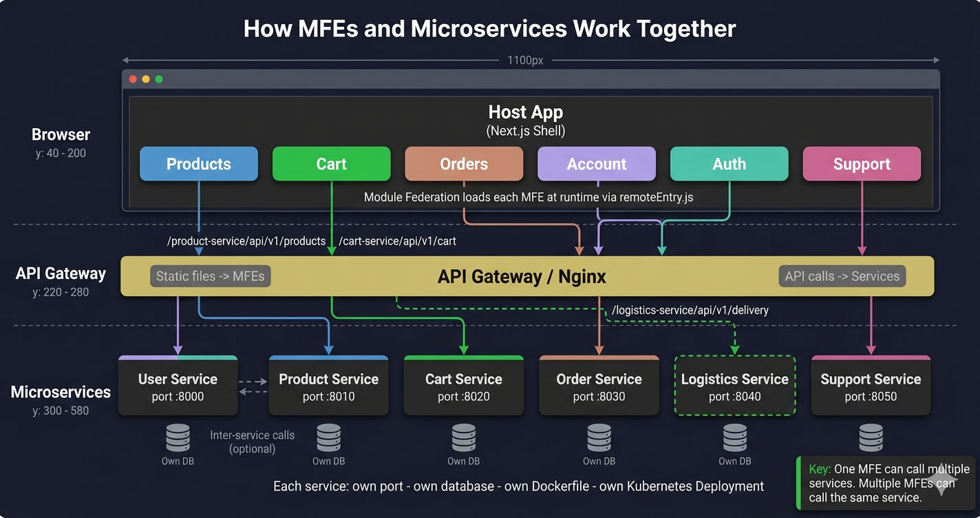
Task: Click the yellow dot in browser window
Action: pos(146,79)
